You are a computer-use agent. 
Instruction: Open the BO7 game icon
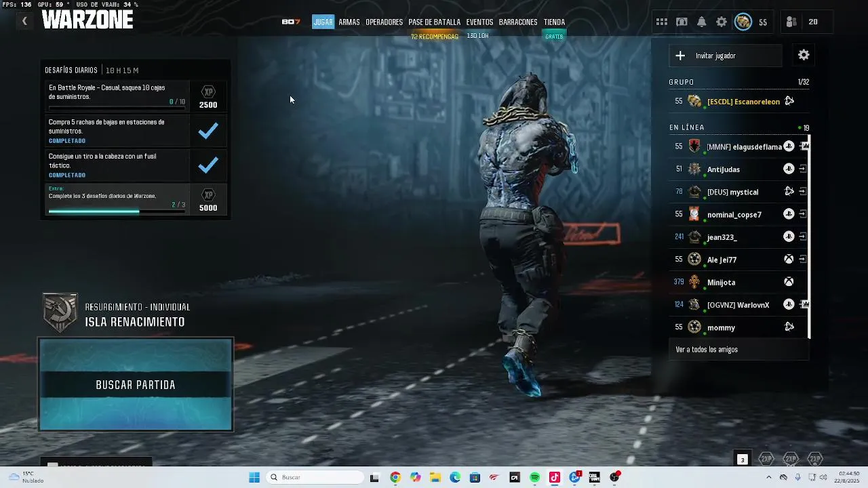click(291, 22)
